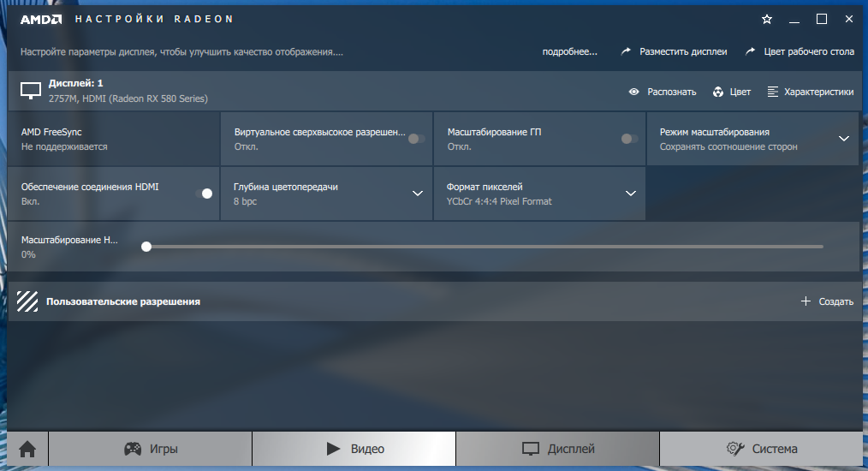Click the striped Пользовательские разрешения icon
Image resolution: width=868 pixels, height=471 pixels.
(x=27, y=301)
